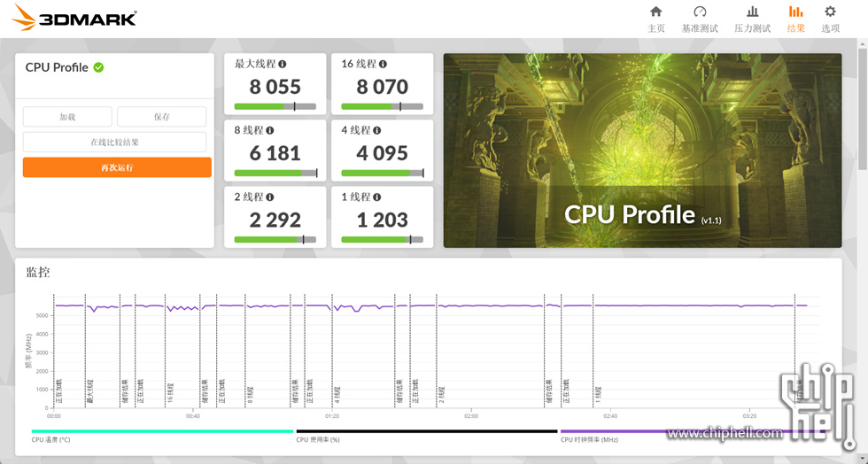Click the 16 线程 marker in monitoring chart
The image size is (868, 464).
click(x=170, y=392)
